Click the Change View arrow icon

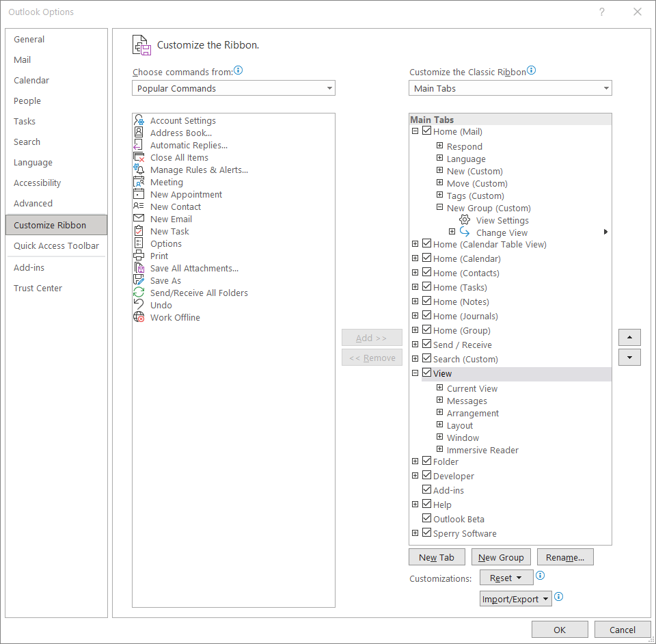[465, 232]
